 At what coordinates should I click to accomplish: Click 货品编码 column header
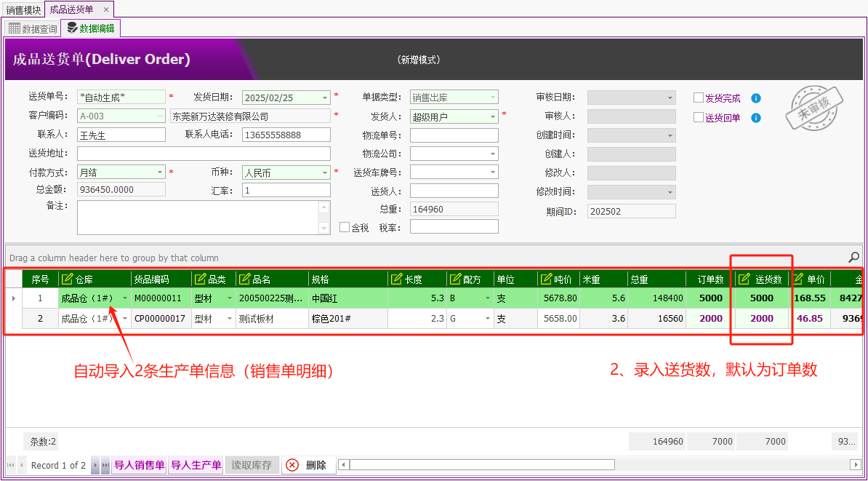tap(161, 279)
